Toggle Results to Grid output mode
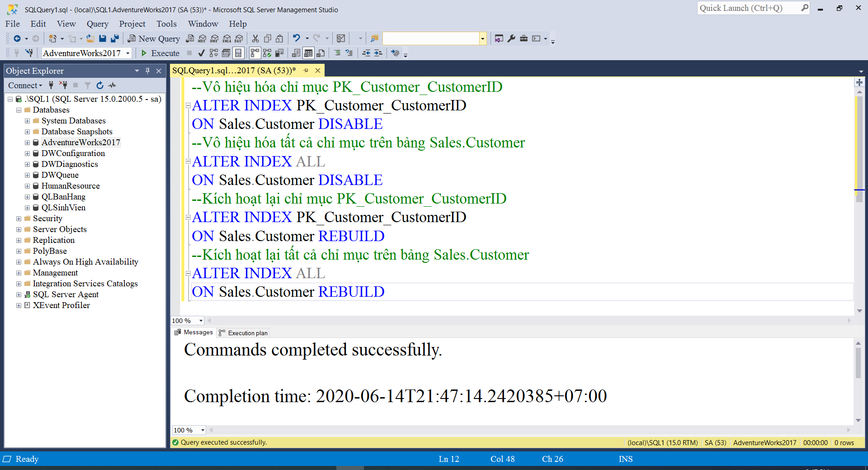Image resolution: width=868 pixels, height=470 pixels. coord(308,53)
